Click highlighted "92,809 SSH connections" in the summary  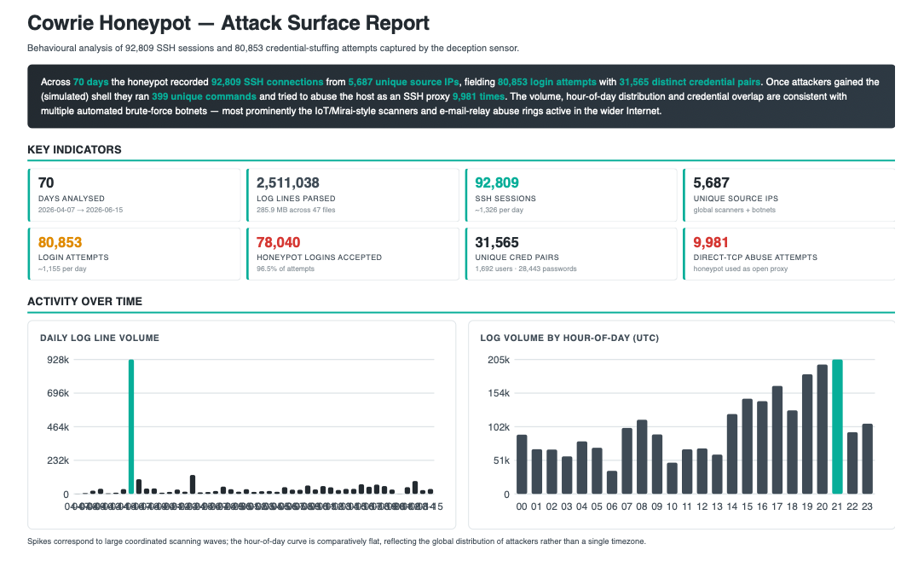[267, 82]
